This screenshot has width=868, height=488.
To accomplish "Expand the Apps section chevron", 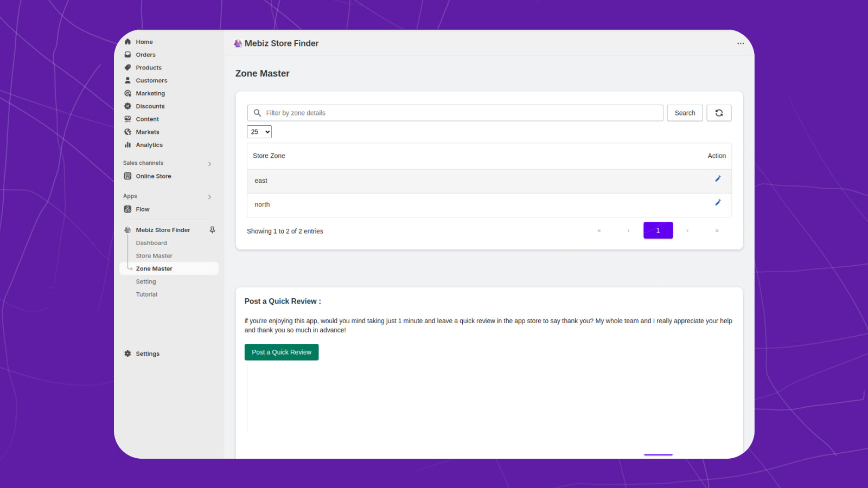I will click(209, 197).
